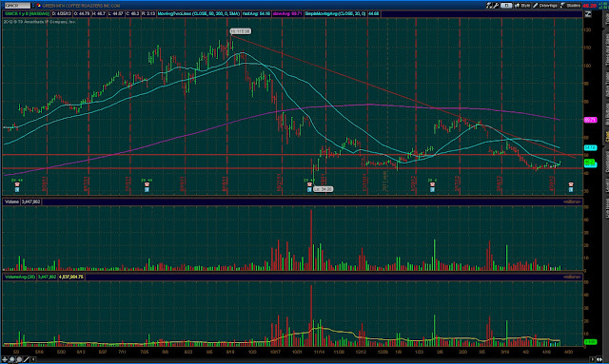Open the Style menu
Screen dimensions: 609x364
click(522, 6)
